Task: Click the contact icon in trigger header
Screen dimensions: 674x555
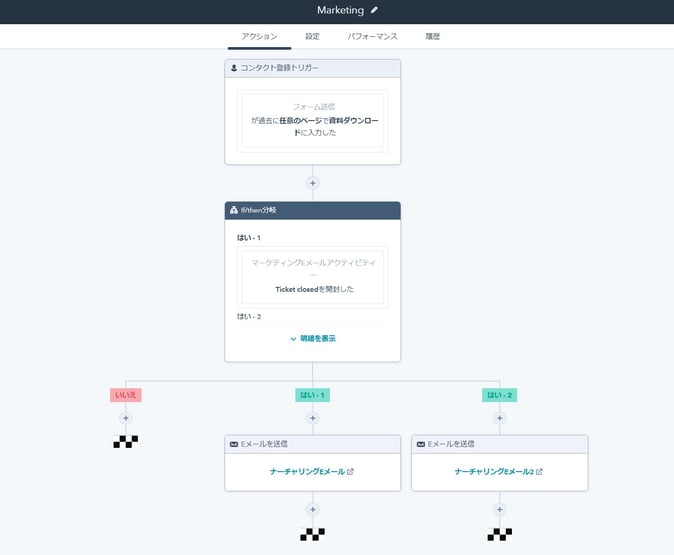Action: point(234,68)
